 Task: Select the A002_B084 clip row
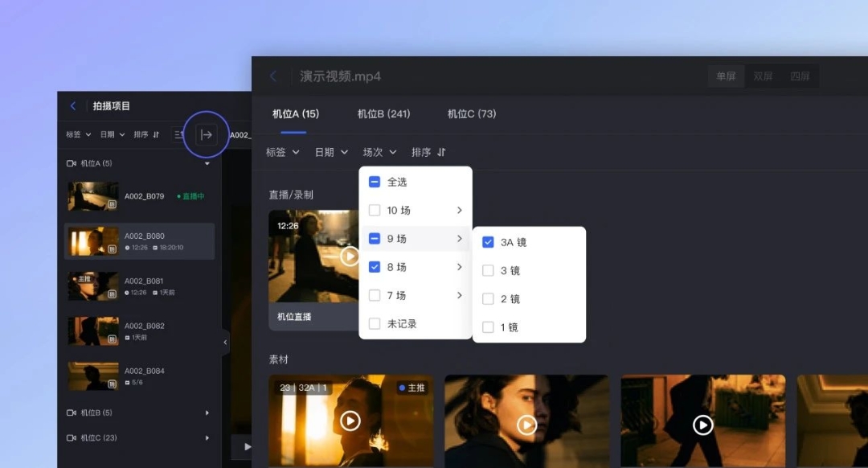coord(140,376)
